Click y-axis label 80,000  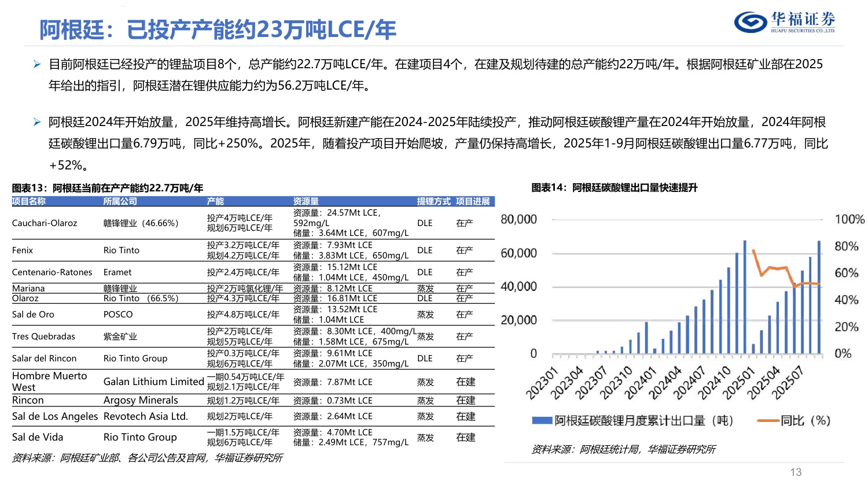(x=518, y=219)
